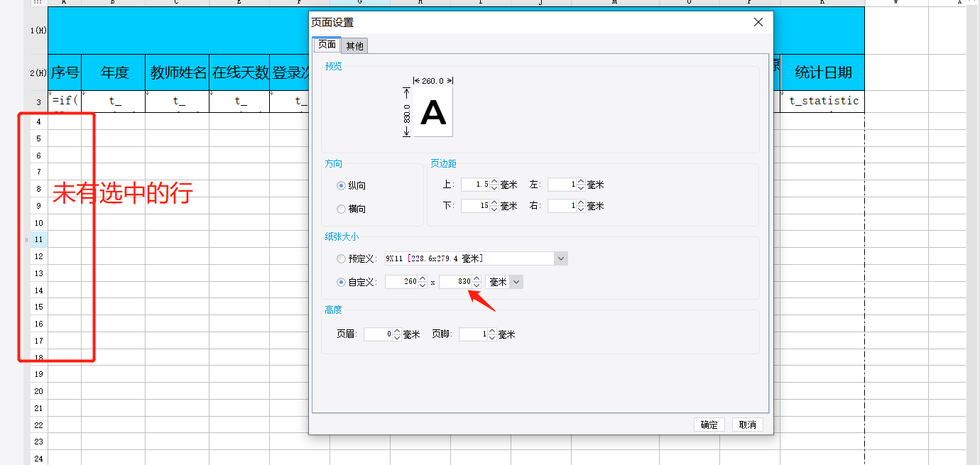Viewport: 980px width, 465px height.
Task: Increase the 下 margin value
Action: (495, 203)
